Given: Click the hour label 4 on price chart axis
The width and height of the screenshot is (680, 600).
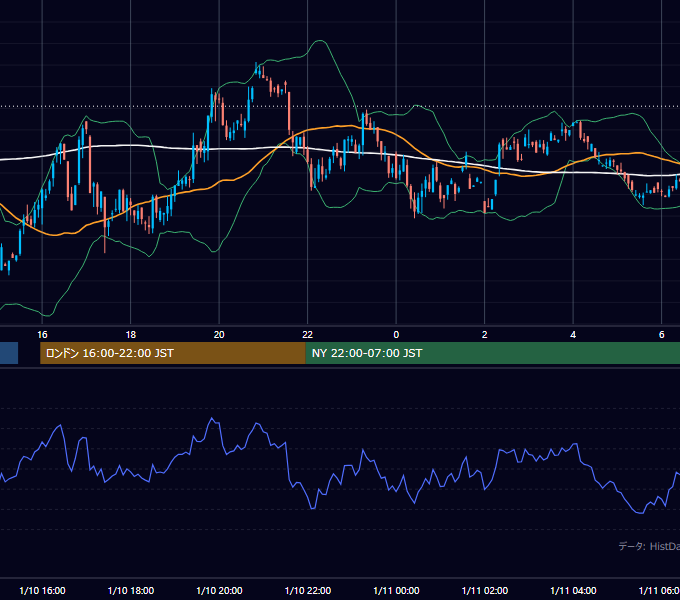Looking at the screenshot, I should pos(573,335).
